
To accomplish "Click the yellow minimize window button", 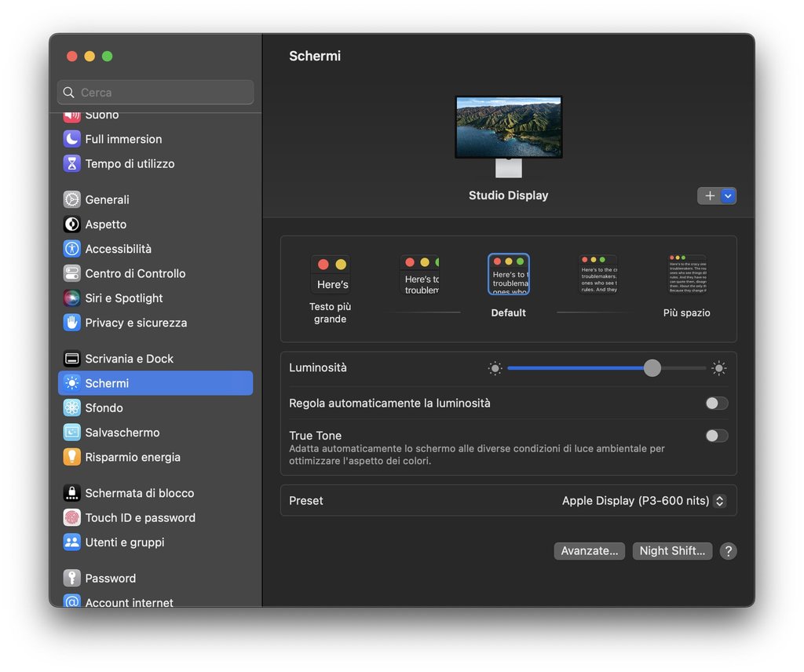I will 90,57.
